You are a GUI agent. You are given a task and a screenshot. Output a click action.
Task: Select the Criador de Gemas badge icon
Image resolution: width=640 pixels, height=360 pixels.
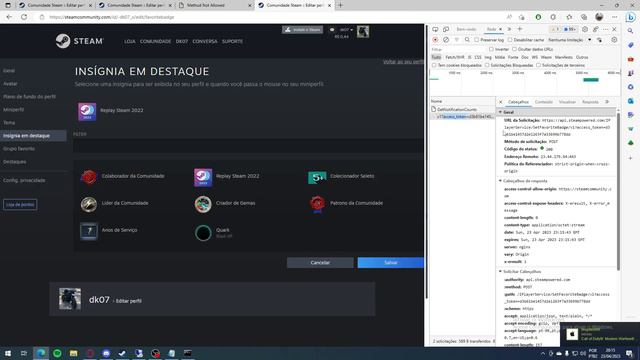203,204
